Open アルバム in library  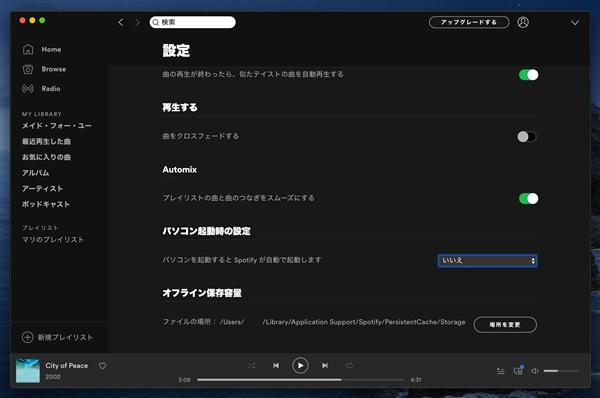[x=36, y=173]
